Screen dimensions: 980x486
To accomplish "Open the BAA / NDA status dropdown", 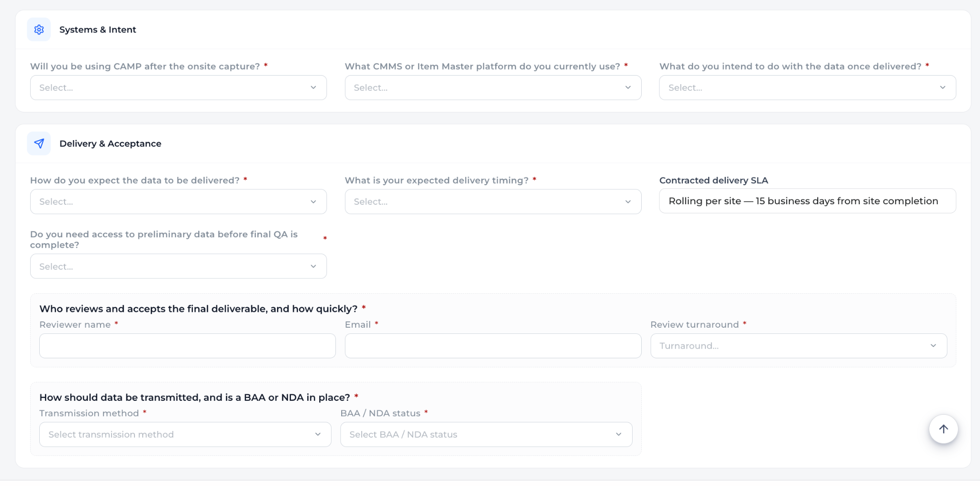I will pyautogui.click(x=486, y=434).
